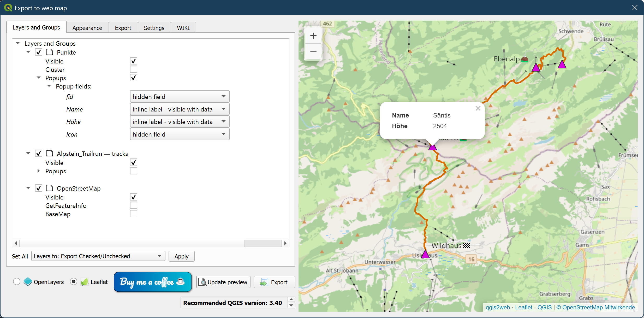Expand Popups under Alpstein_Trailrun tracks
This screenshot has height=318, width=644.
39,171
